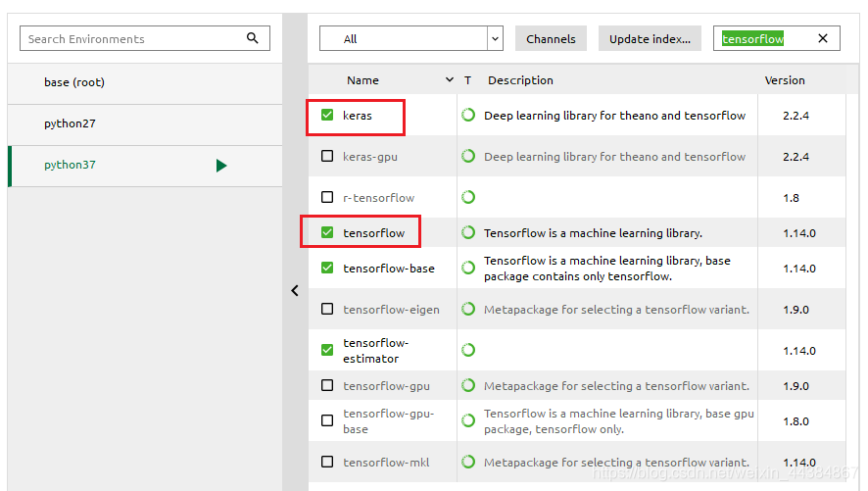Click the Name column header
This screenshot has height=491, width=868.
(362, 80)
